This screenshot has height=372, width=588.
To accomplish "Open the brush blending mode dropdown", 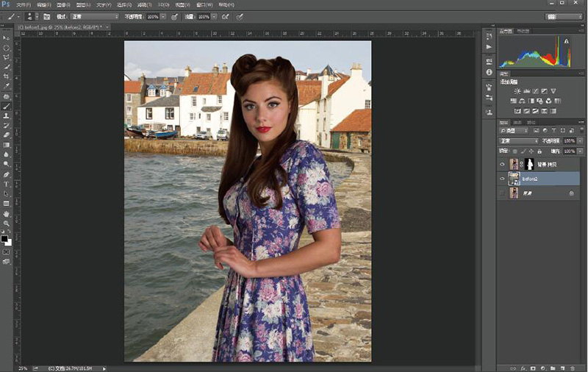I will [x=96, y=15].
